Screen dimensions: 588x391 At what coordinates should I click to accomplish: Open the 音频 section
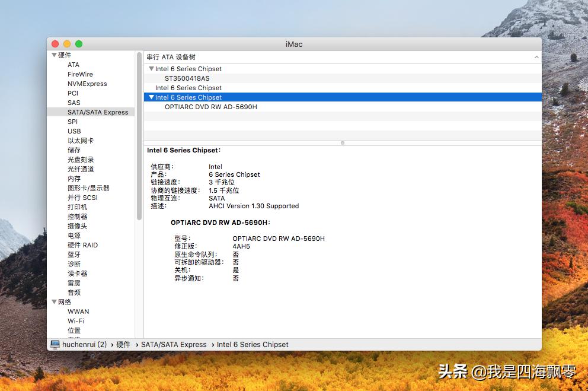coord(74,293)
